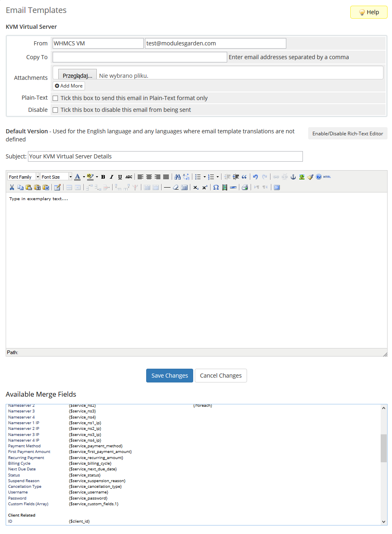Open the Find/Replace tool
The height and width of the screenshot is (534, 392).
pos(186,177)
